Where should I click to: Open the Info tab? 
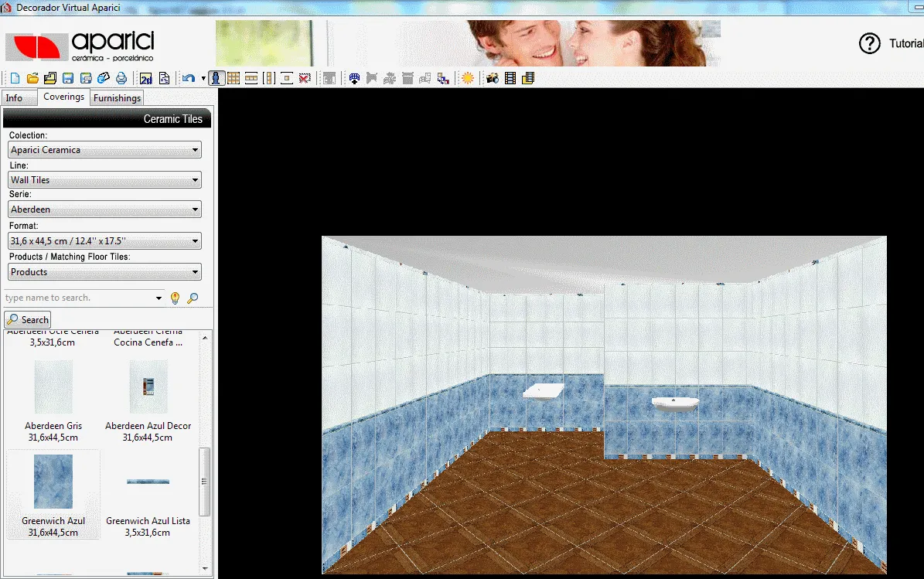click(15, 98)
